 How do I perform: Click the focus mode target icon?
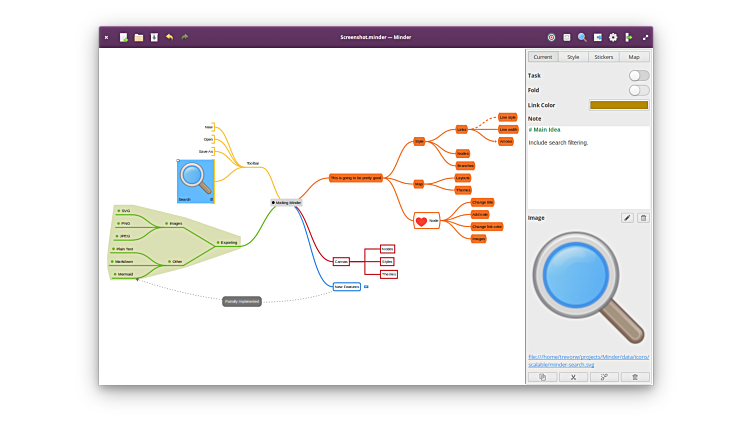click(x=551, y=37)
